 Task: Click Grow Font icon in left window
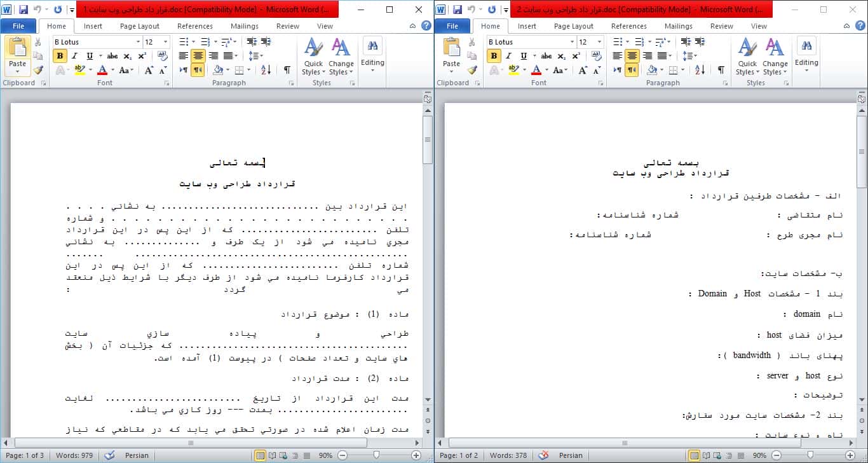[x=149, y=70]
